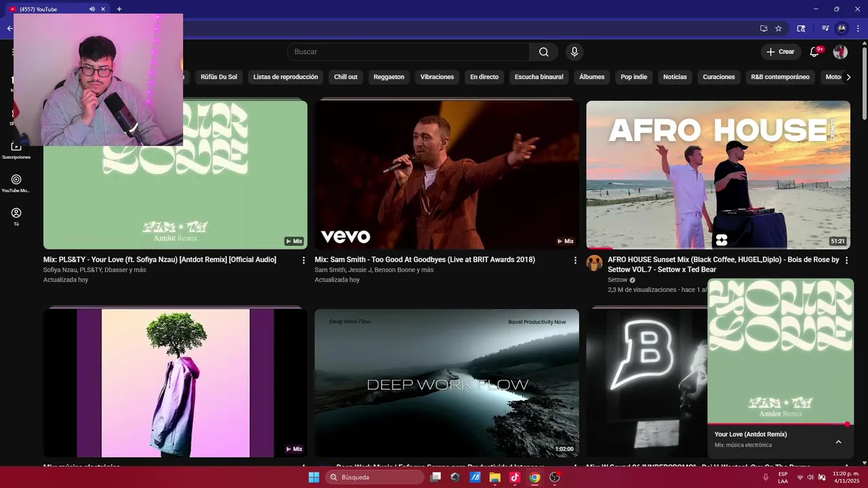The image size is (868, 488).
Task: Bookmark this page with the star icon
Action: tap(778, 28)
